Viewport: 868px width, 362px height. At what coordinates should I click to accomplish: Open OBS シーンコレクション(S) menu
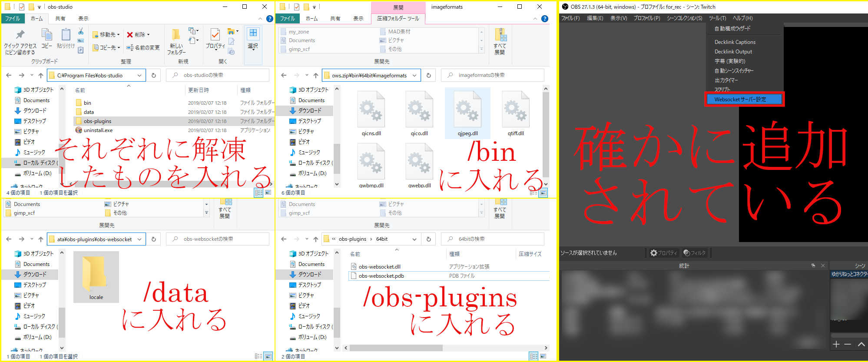point(684,18)
